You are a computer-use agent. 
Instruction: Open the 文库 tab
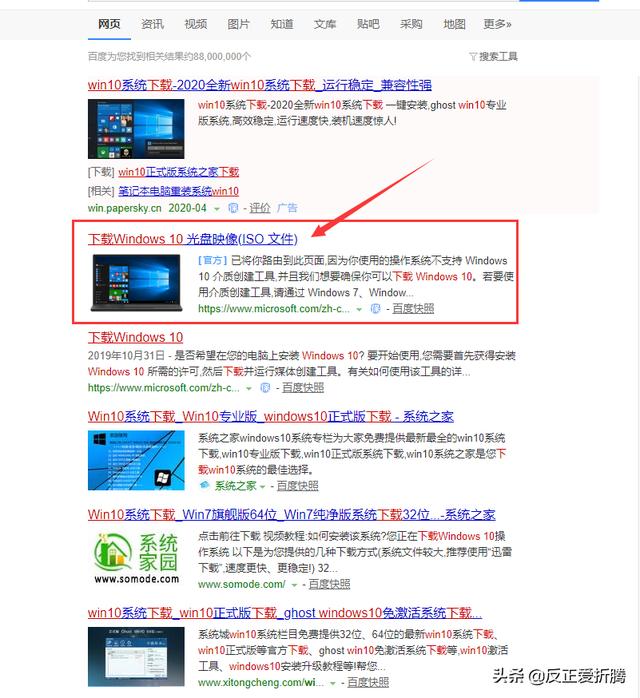click(325, 24)
